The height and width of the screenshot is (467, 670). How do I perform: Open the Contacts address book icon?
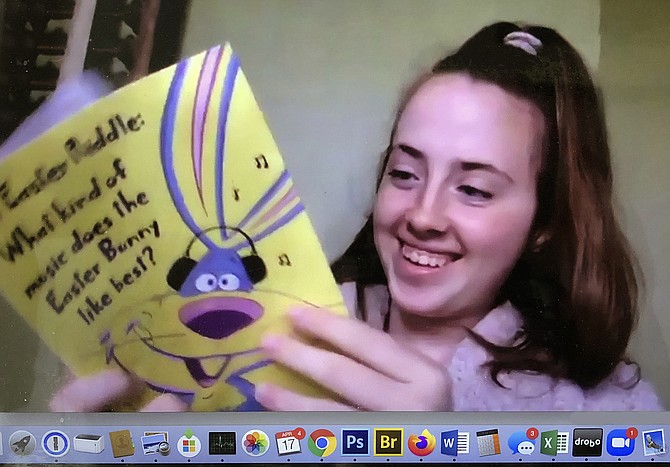[122, 444]
